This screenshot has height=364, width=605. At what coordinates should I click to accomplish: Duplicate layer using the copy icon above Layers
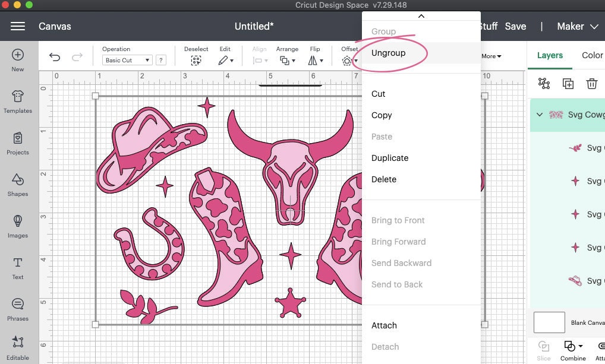pos(568,84)
